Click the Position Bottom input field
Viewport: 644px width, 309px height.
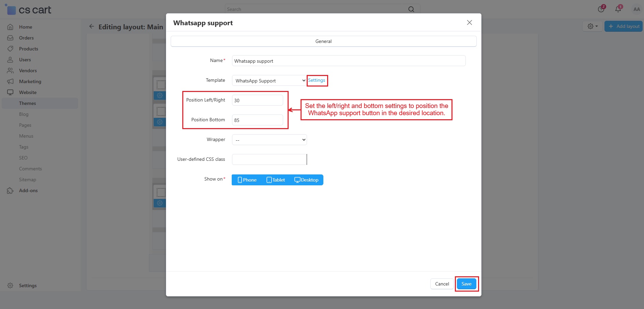257,120
